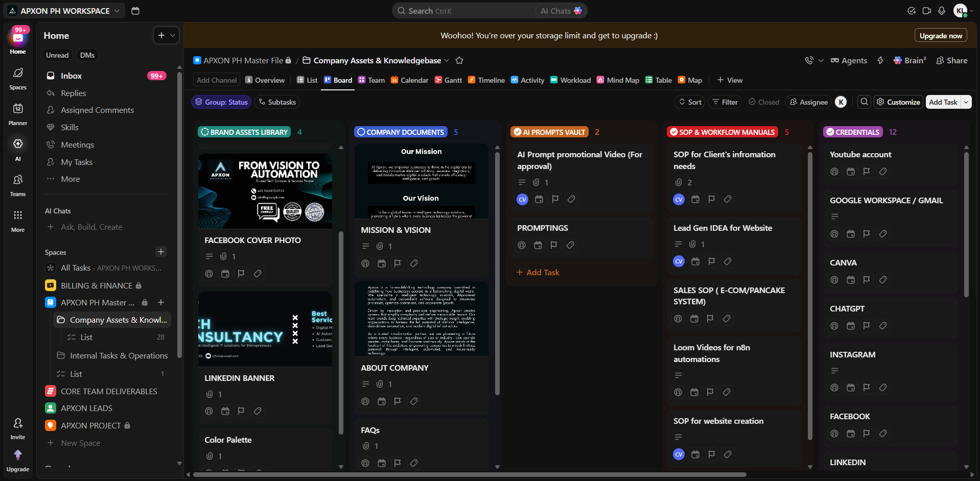Click the CREDENTIALS column vertical scrollbar

[966, 225]
